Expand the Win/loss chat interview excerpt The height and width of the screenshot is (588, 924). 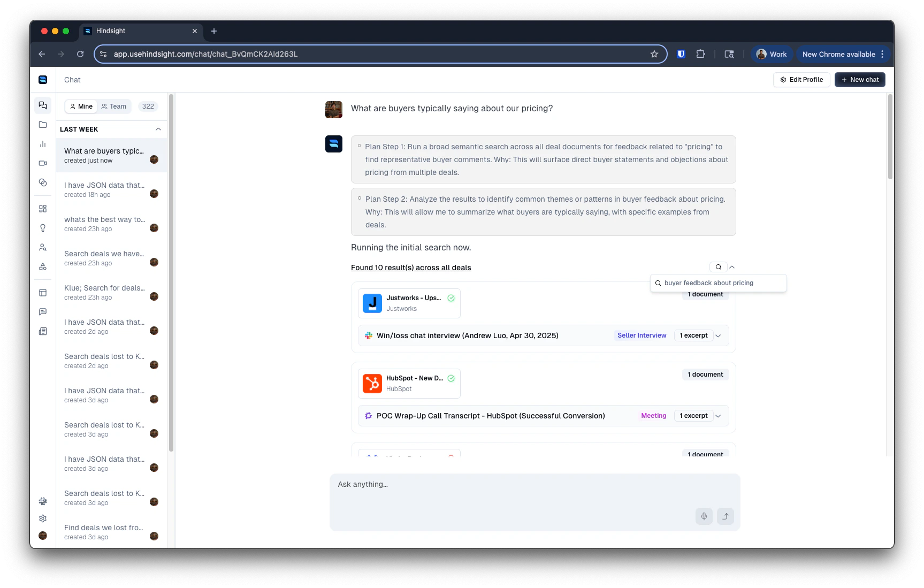click(719, 335)
